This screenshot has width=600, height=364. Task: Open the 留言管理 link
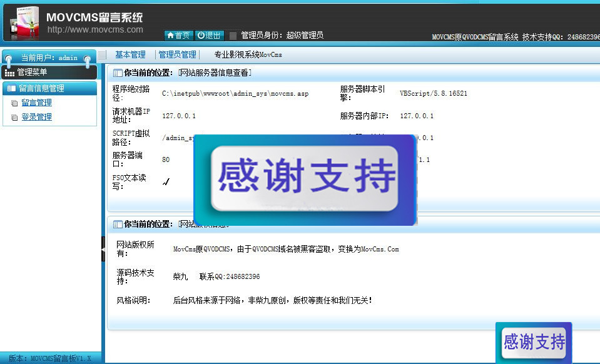(36, 103)
